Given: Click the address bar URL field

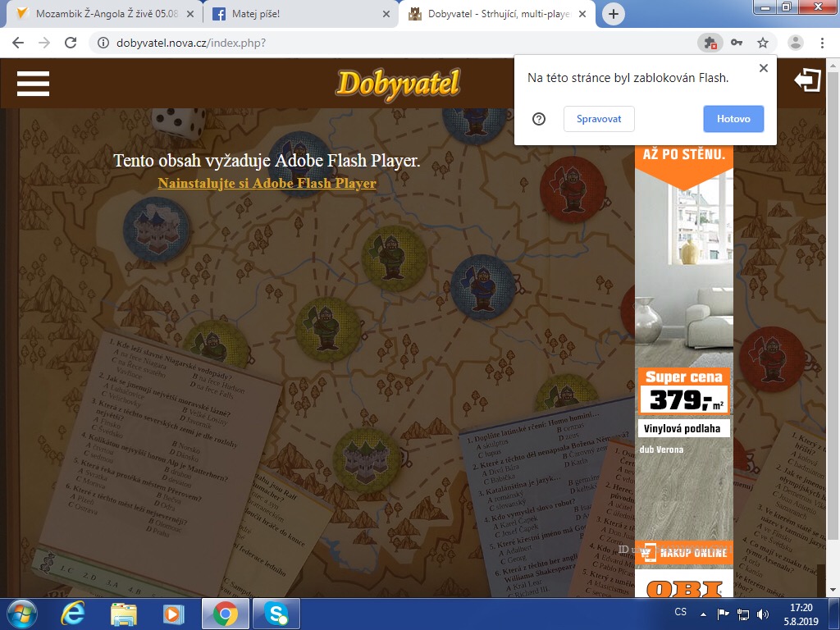Looking at the screenshot, I should tap(394, 43).
